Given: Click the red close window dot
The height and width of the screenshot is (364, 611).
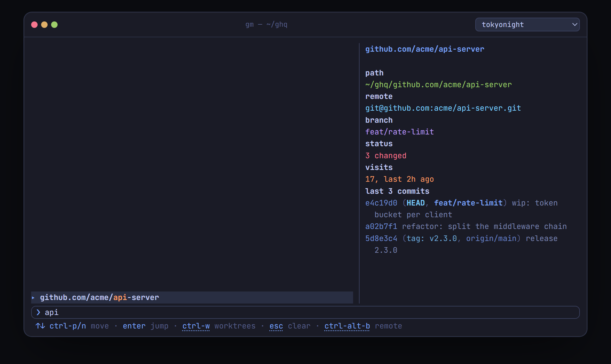Looking at the screenshot, I should (34, 25).
